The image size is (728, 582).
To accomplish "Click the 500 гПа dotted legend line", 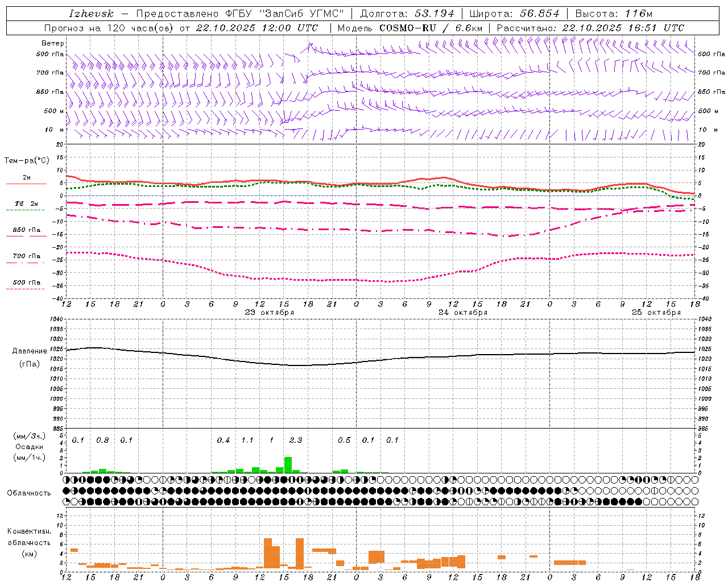I will (25, 289).
